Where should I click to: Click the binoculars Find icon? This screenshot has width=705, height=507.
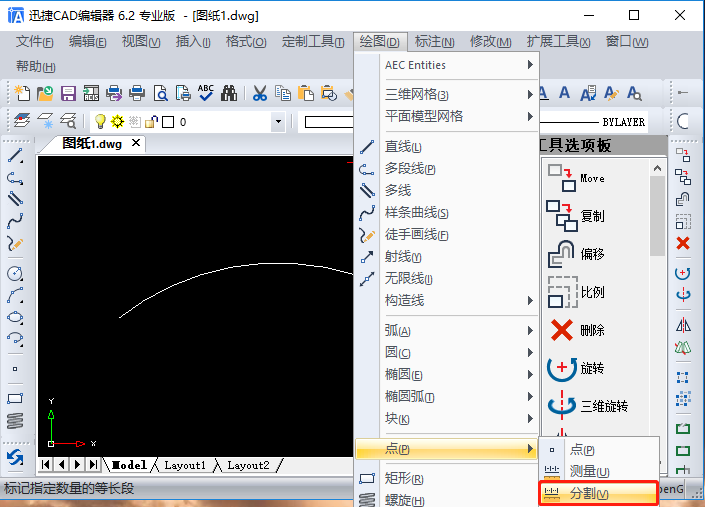[229, 93]
